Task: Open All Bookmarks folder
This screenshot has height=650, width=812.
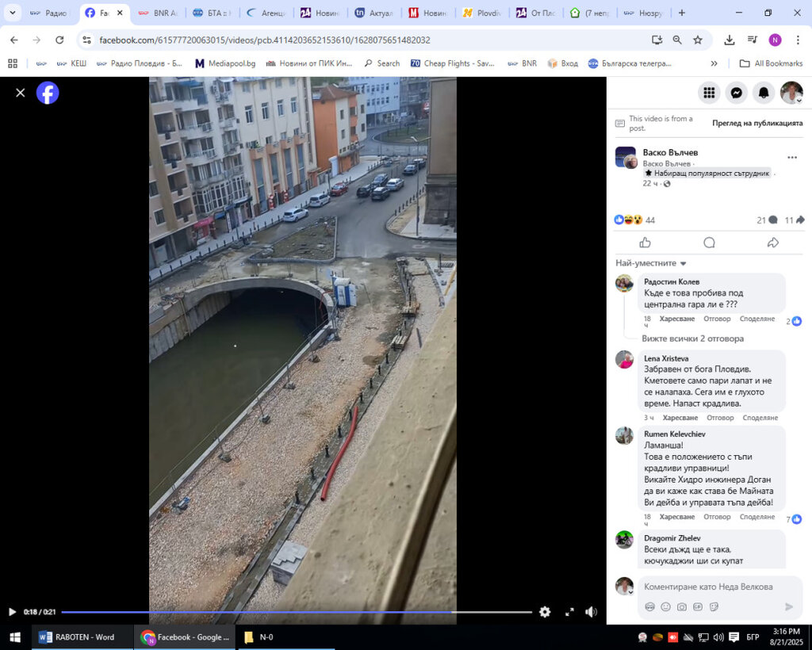Action: click(x=771, y=63)
